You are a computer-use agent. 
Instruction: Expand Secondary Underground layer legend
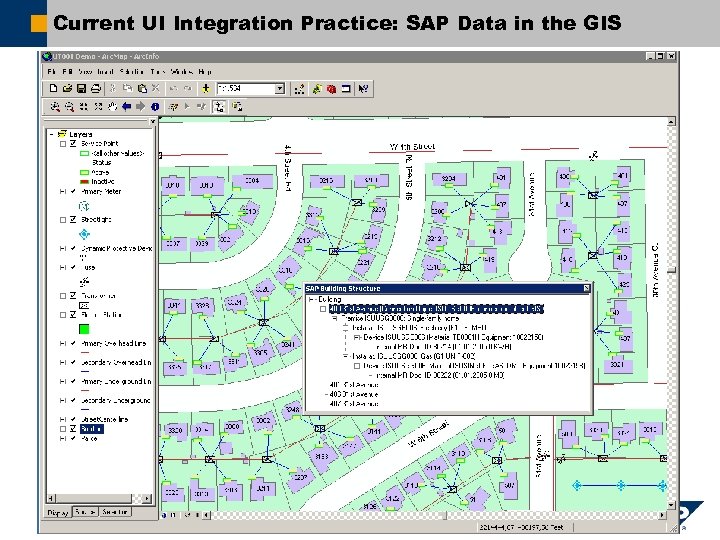[63, 400]
